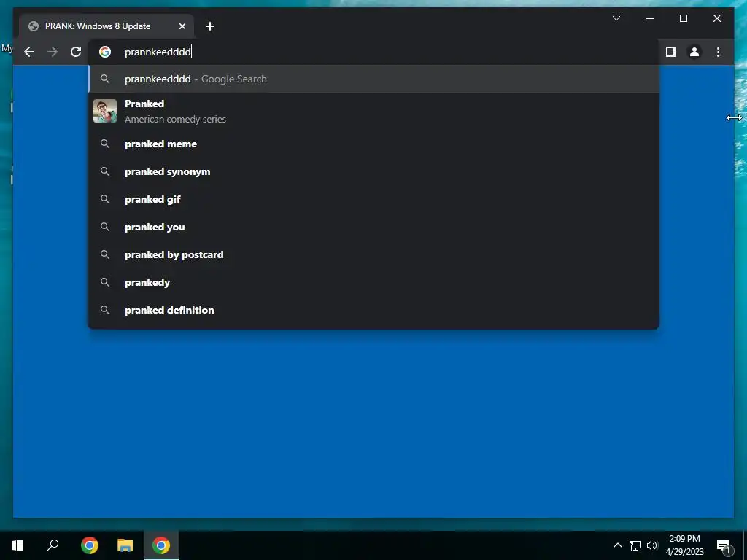This screenshot has width=747, height=560.
Task: Go back using the browser back arrow
Action: (29, 52)
